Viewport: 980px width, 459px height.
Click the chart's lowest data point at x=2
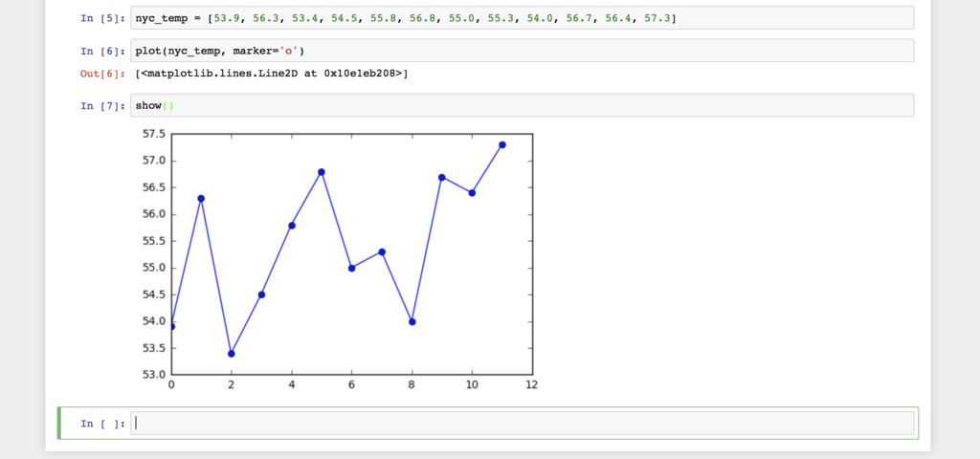pyautogui.click(x=232, y=354)
